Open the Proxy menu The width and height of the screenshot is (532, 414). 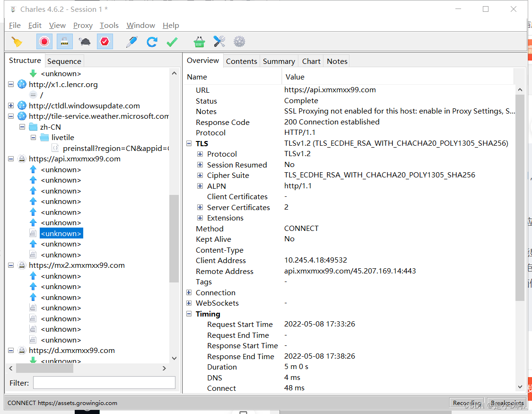[x=83, y=26]
